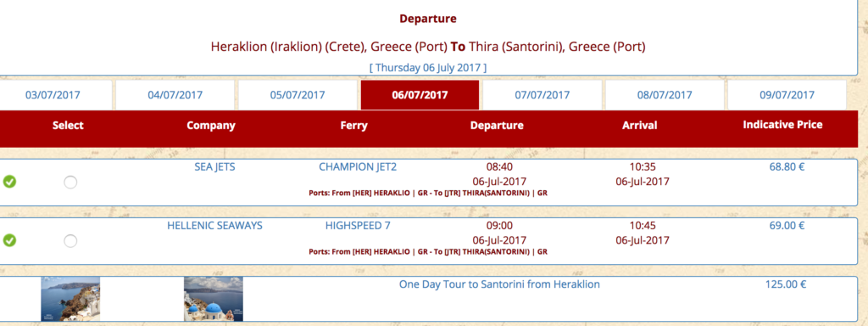Click green checkmark icon for HELLENIC SEAWAYS row

pyautogui.click(x=9, y=240)
